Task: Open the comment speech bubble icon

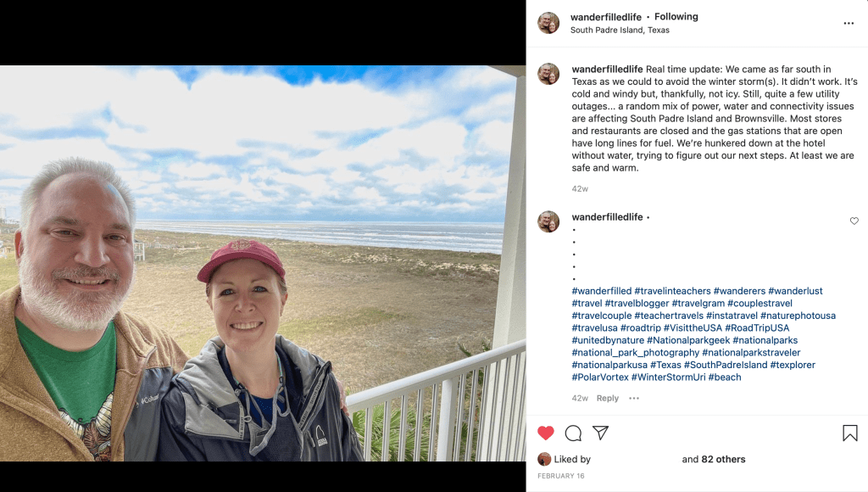Action: pos(574,433)
